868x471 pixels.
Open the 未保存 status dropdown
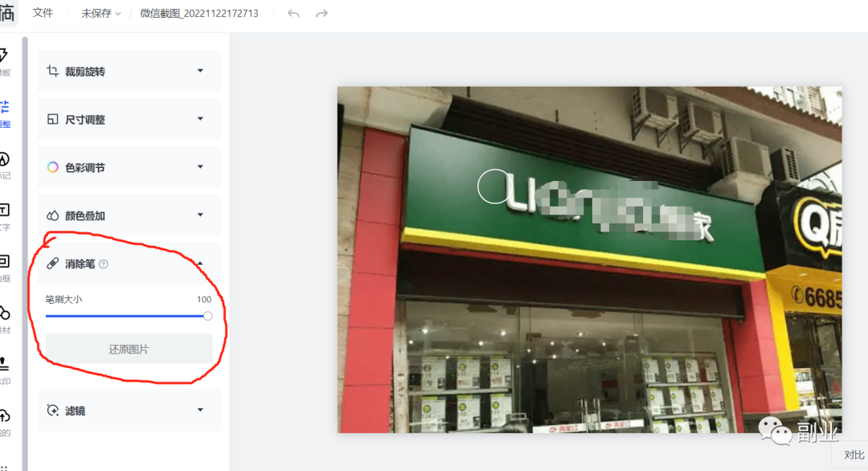[100, 14]
